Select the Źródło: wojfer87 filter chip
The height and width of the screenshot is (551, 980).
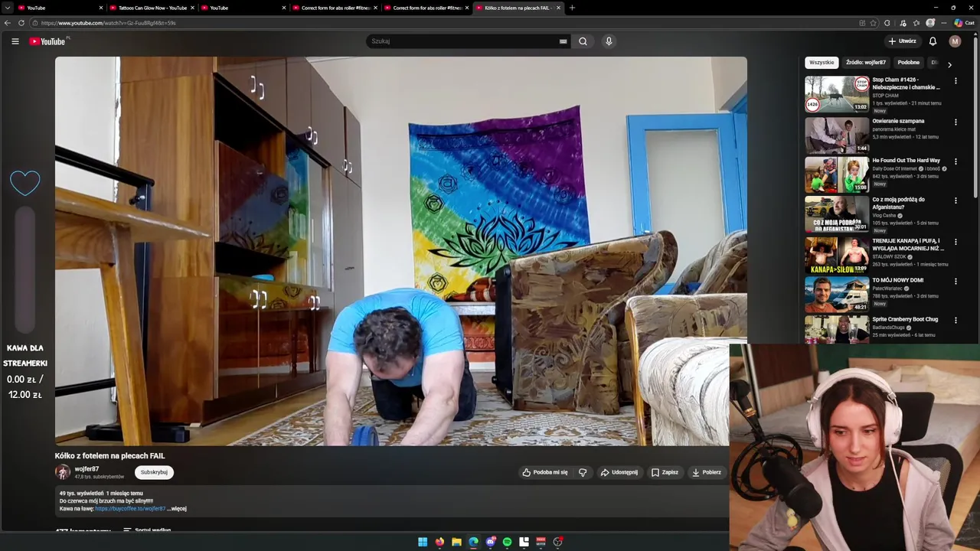tap(866, 63)
